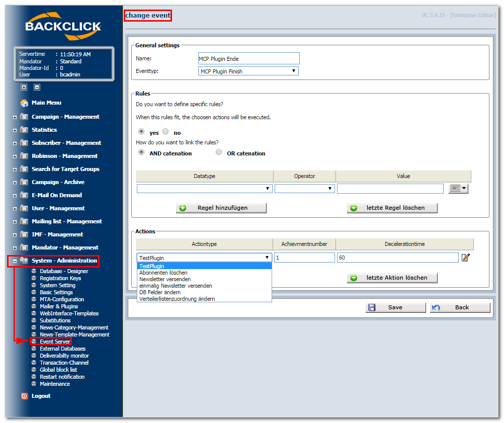Open the Eventtyp dropdown

[x=248, y=71]
